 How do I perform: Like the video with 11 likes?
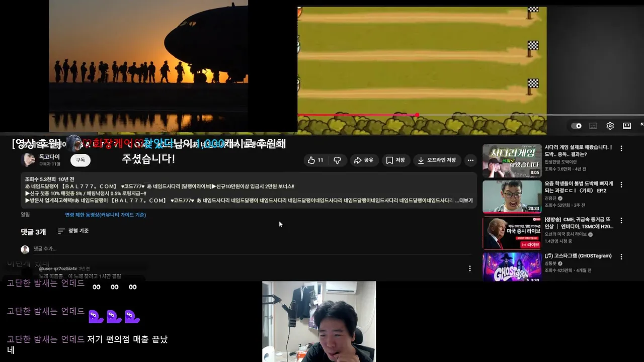point(315,160)
